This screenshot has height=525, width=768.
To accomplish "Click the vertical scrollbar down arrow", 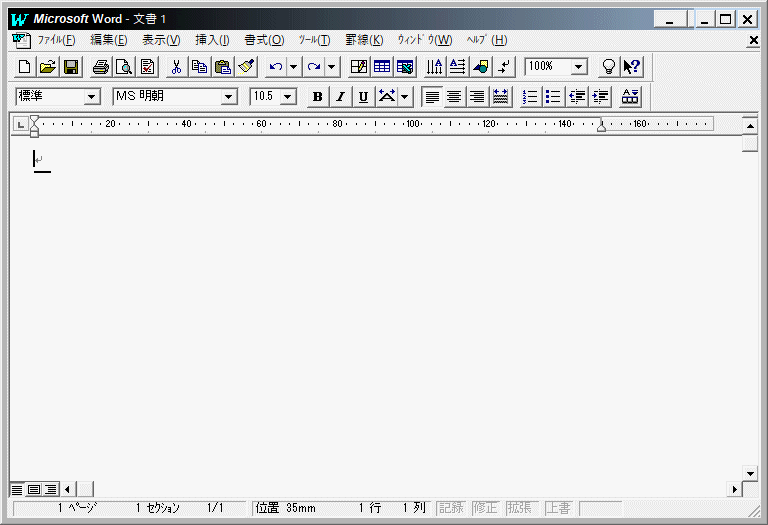I will pos(750,473).
